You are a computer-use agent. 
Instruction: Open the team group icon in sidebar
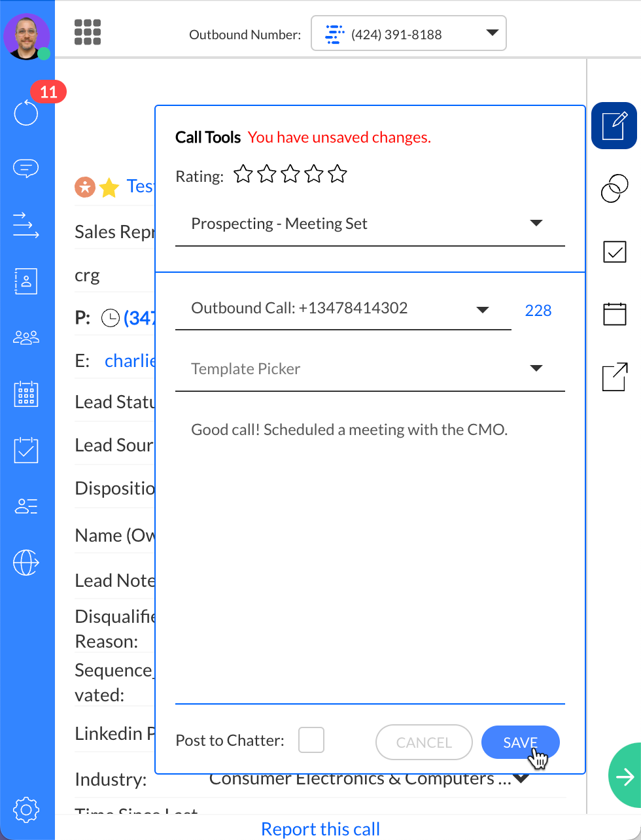pos(26,338)
